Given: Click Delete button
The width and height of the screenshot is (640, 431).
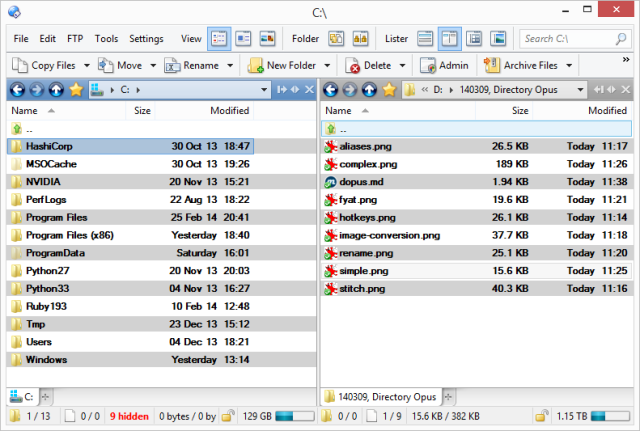Looking at the screenshot, I should click(369, 66).
